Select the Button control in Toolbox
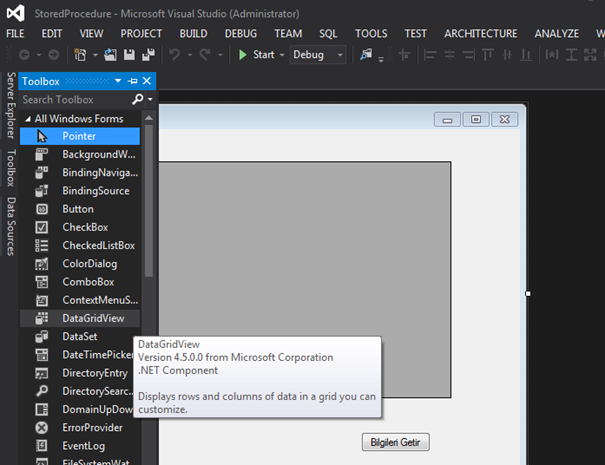The height and width of the screenshot is (465, 605). coord(80,209)
